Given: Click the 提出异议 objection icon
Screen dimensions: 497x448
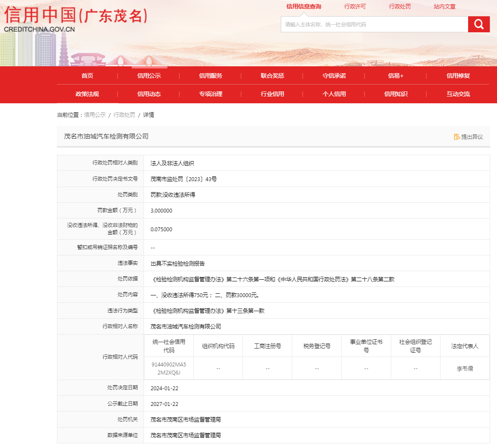Looking at the screenshot, I should [x=457, y=136].
